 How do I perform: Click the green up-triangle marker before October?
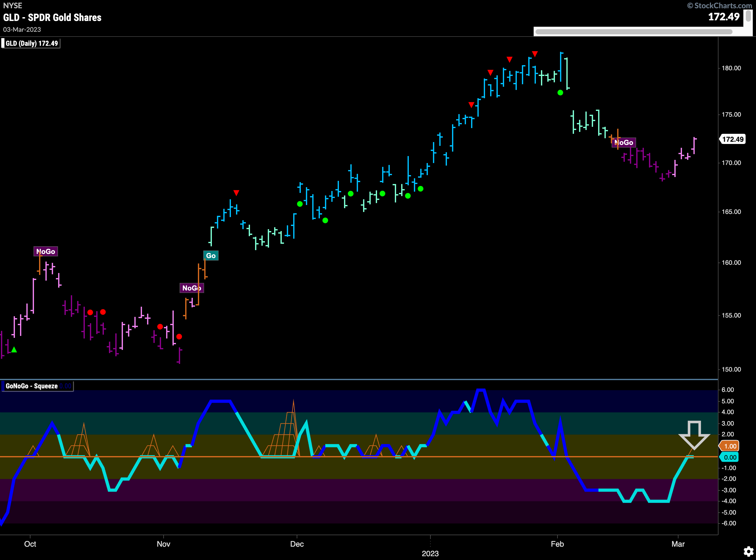coord(14,350)
